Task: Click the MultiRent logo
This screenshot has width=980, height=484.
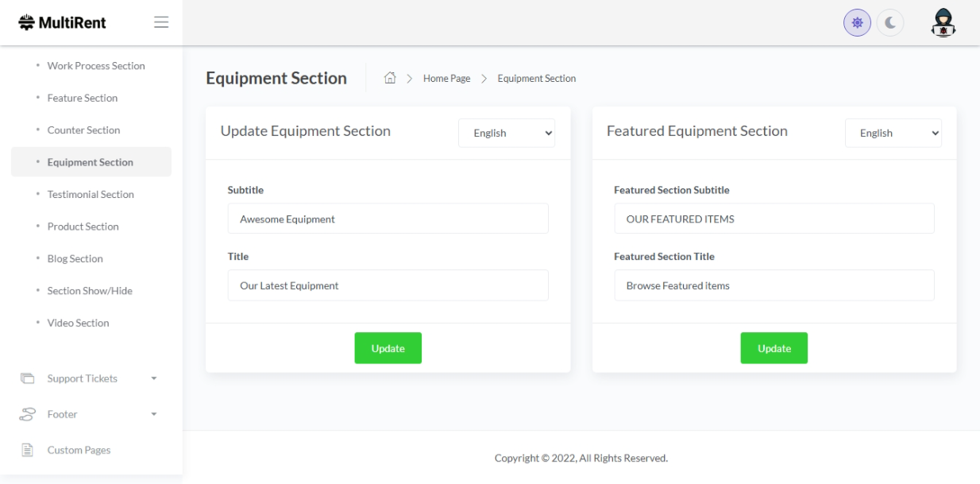Action: pos(63,22)
